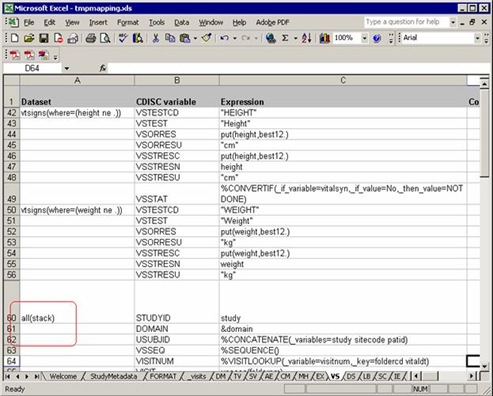Open Excel Help question icon
The height and width of the screenshot is (396, 493).
click(377, 38)
